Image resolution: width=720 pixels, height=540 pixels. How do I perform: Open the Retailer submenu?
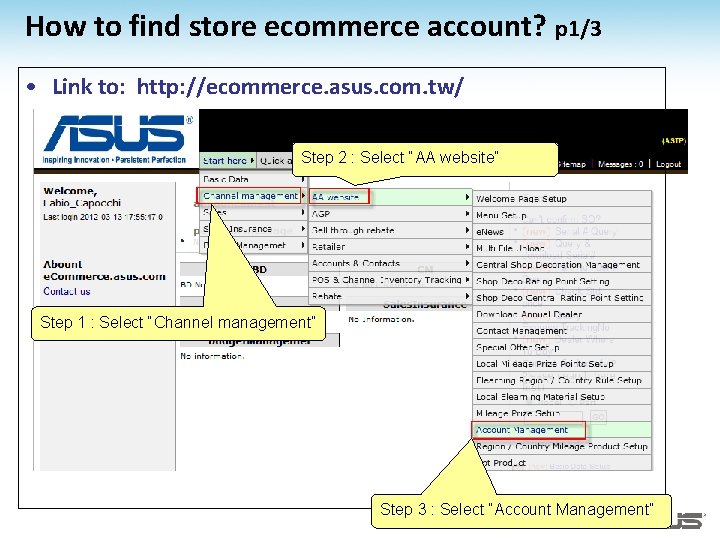[x=390, y=247]
